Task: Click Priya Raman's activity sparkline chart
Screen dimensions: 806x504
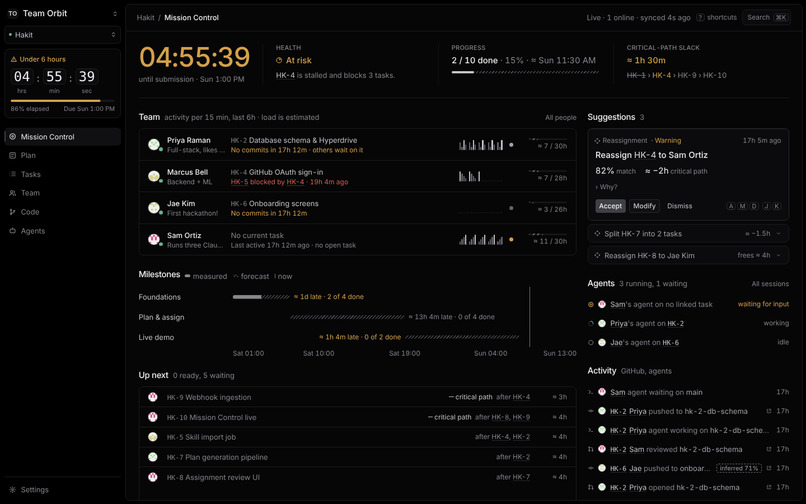Action: (x=481, y=145)
